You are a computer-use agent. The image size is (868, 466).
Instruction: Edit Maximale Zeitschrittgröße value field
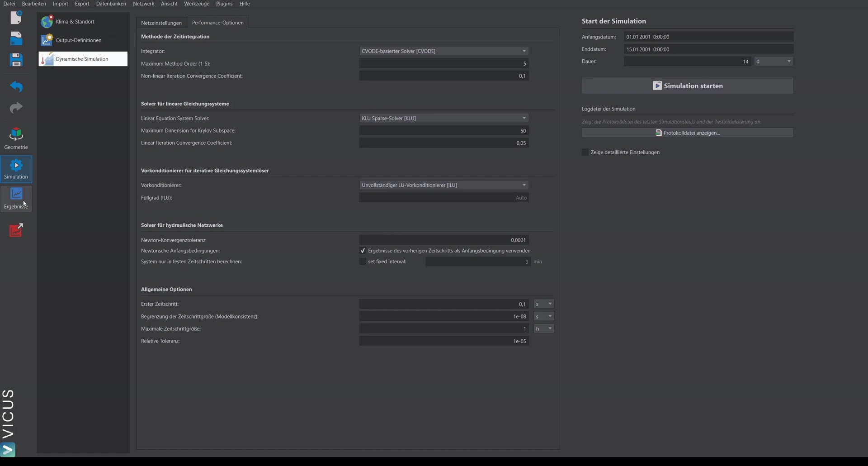tap(444, 328)
